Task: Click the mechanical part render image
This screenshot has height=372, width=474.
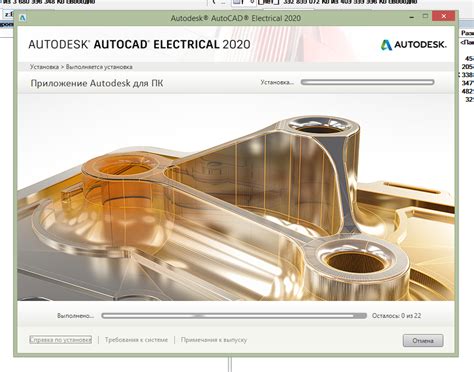Action: coord(236,197)
